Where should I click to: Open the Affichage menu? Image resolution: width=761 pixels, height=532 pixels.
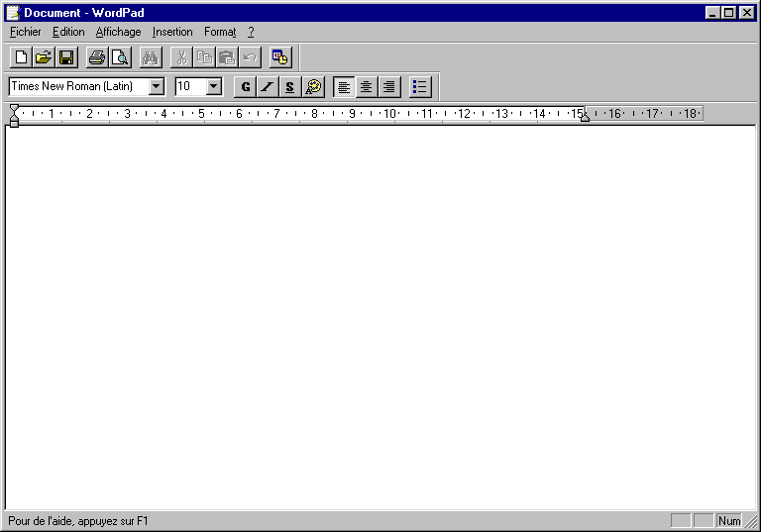point(119,32)
